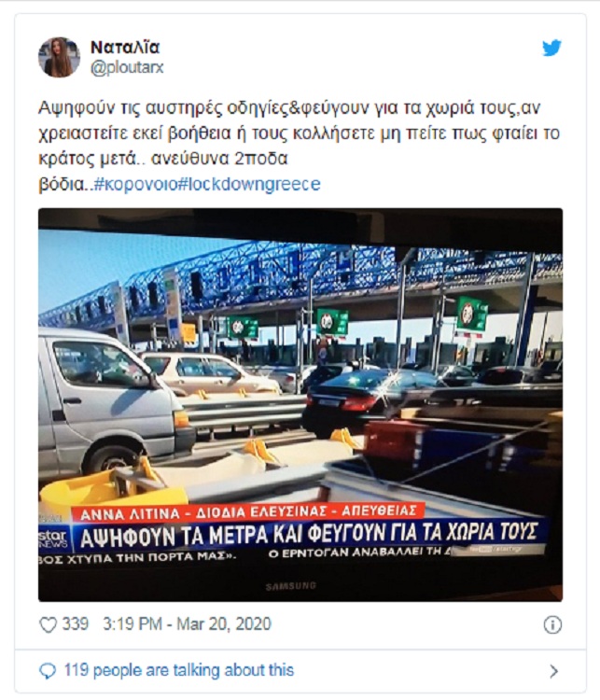Open '119 people are talking about this'

(x=178, y=670)
